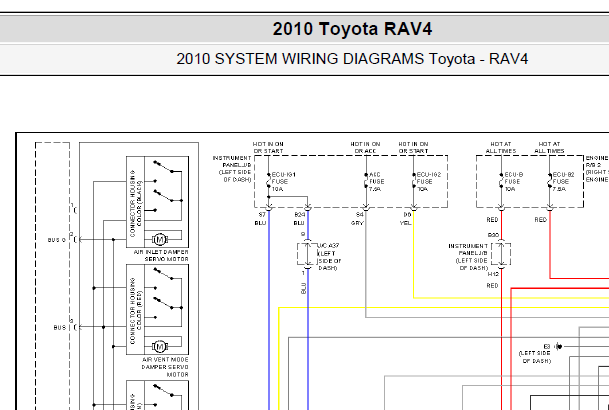
Task: Click "CONNECTOR HOUSING COLOR (BLACK)" vertical label
Action: point(136,203)
